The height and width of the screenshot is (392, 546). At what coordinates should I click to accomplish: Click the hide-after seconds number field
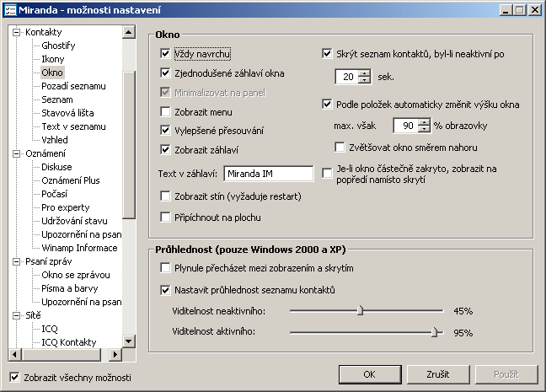[346, 77]
